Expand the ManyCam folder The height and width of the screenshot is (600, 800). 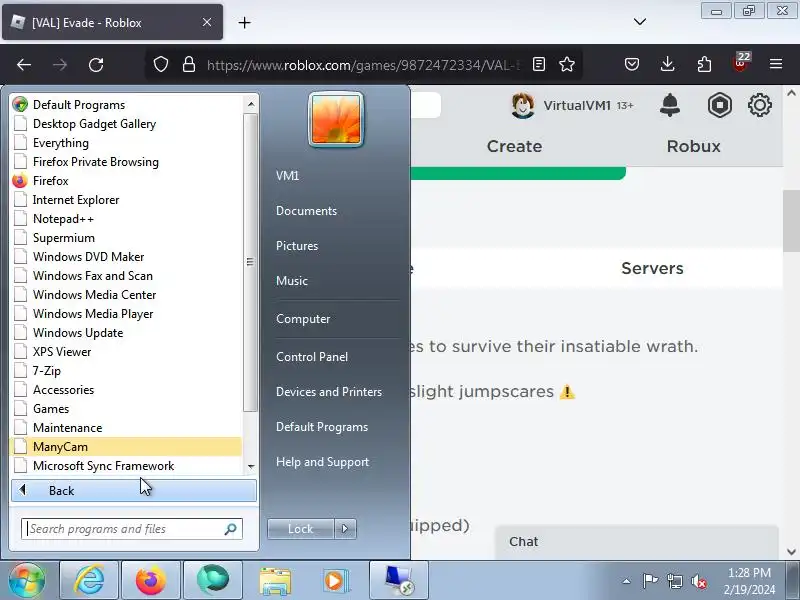[x=127, y=446]
